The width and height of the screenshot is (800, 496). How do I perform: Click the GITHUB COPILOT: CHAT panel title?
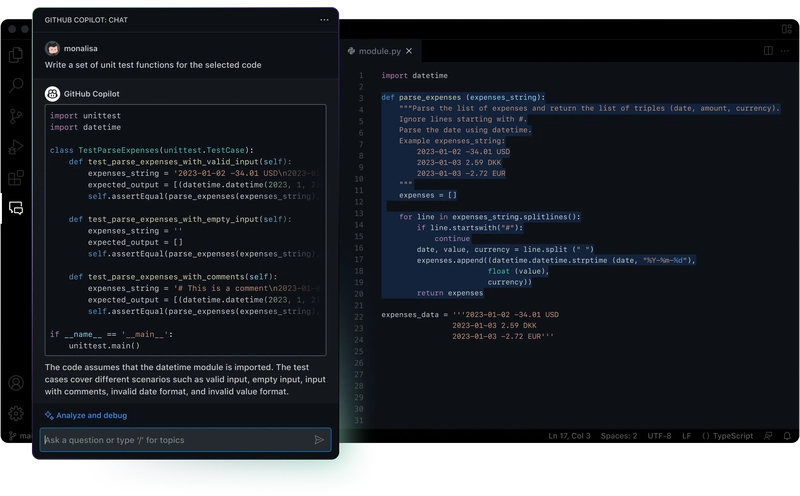point(86,20)
